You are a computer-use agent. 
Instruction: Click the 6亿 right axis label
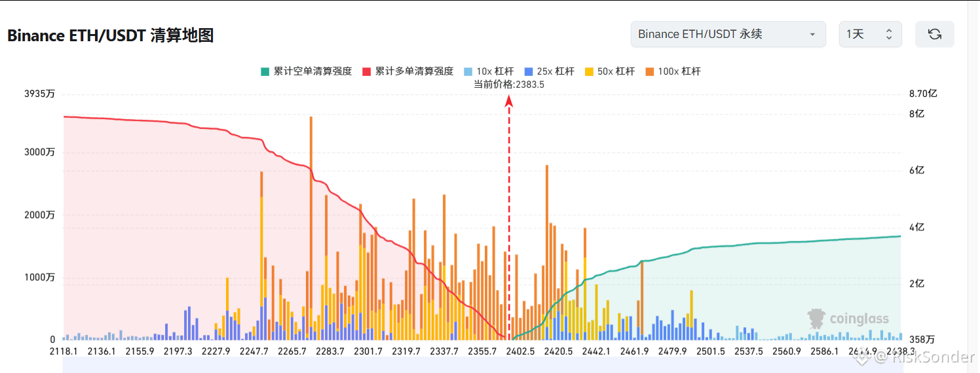click(x=917, y=170)
